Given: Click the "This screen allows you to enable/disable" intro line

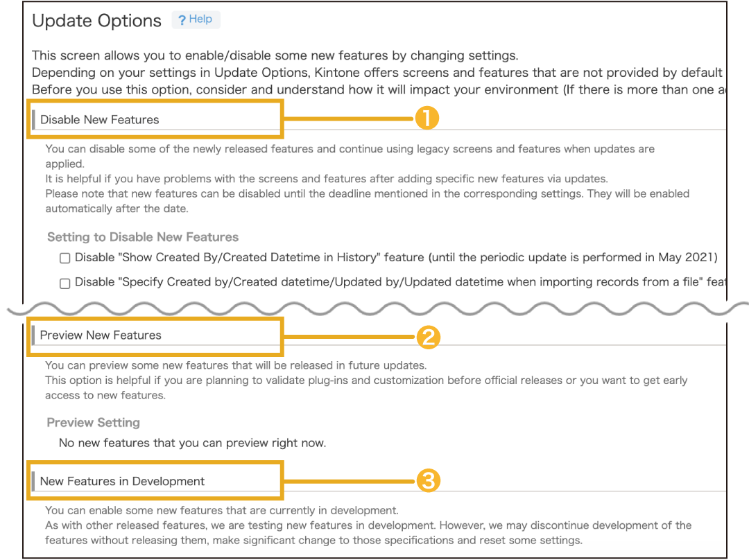Looking at the screenshot, I should click(x=275, y=55).
